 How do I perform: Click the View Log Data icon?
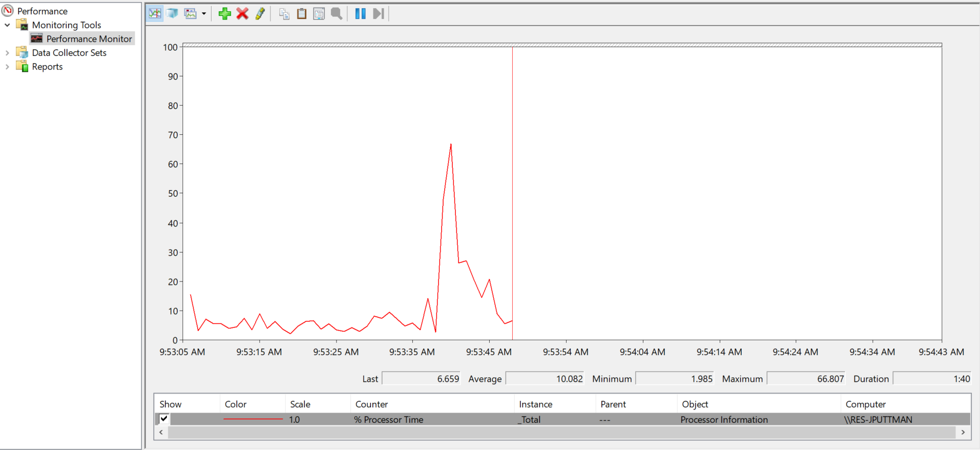click(173, 14)
